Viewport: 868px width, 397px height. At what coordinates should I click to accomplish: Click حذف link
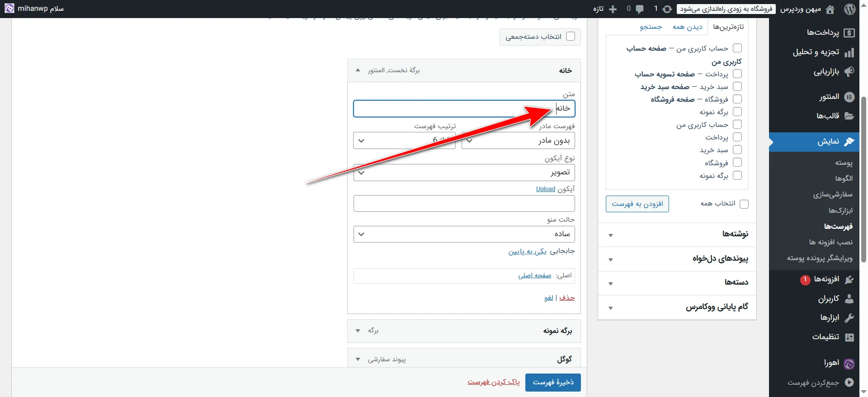coord(567,298)
